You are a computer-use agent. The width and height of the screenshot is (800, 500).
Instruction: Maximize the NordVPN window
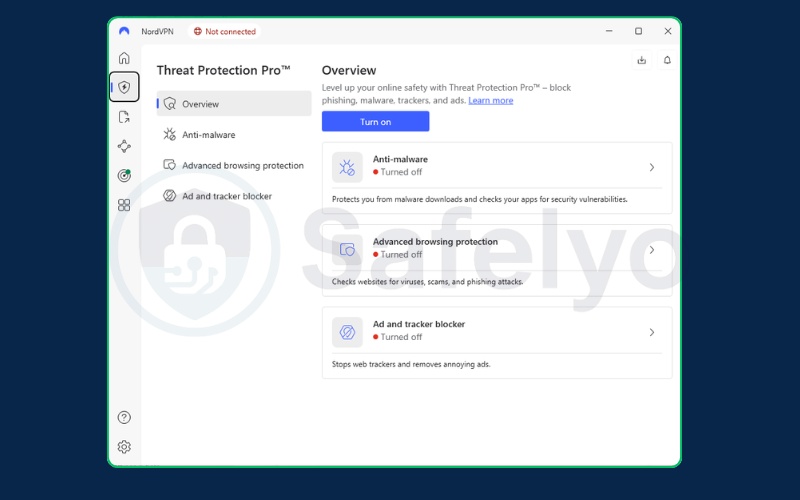coord(638,31)
